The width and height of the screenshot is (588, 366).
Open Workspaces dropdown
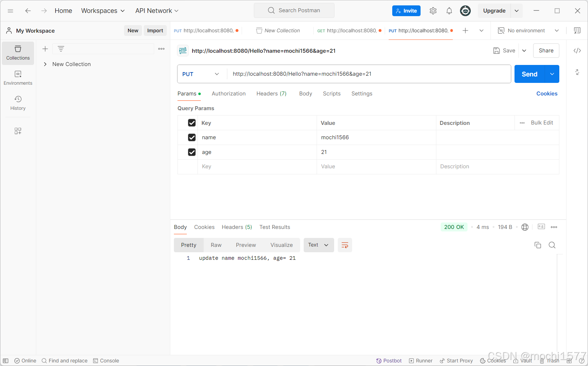103,11
